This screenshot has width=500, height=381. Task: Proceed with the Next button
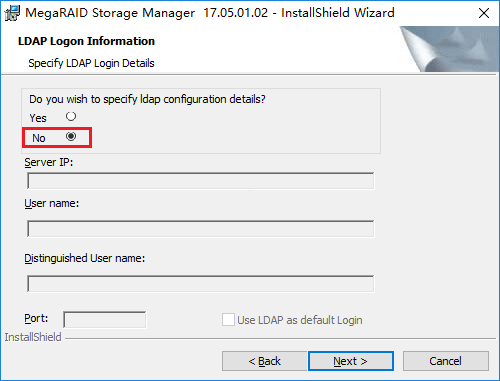[351, 361]
